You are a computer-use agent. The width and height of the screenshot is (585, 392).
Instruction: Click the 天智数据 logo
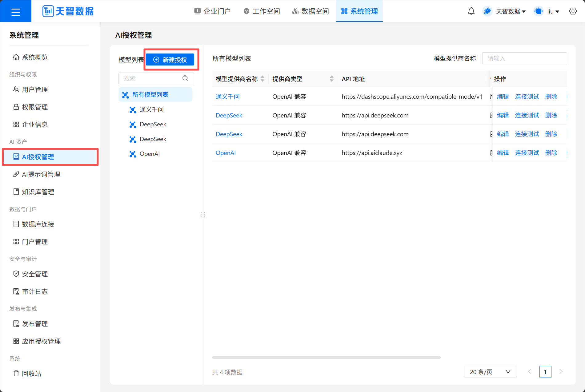click(x=68, y=11)
